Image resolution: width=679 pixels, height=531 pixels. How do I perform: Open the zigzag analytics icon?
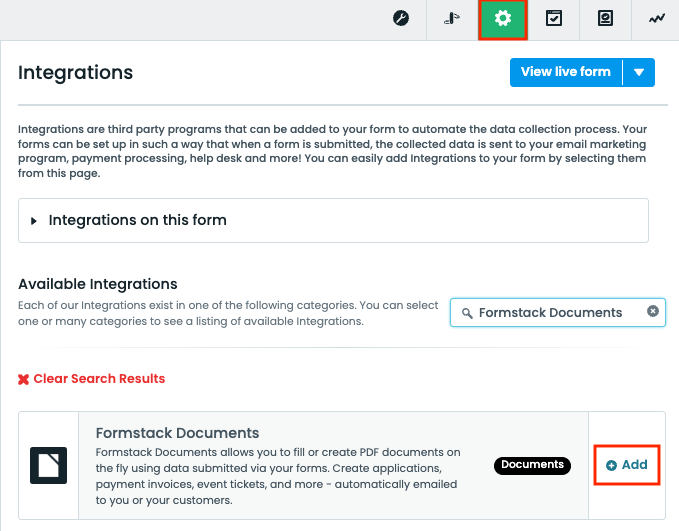tap(656, 19)
